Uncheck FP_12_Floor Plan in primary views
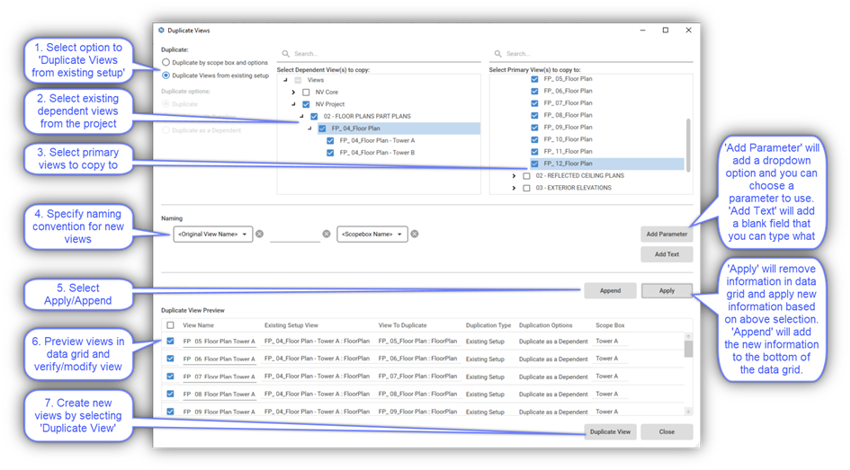850x470 pixels. (535, 163)
